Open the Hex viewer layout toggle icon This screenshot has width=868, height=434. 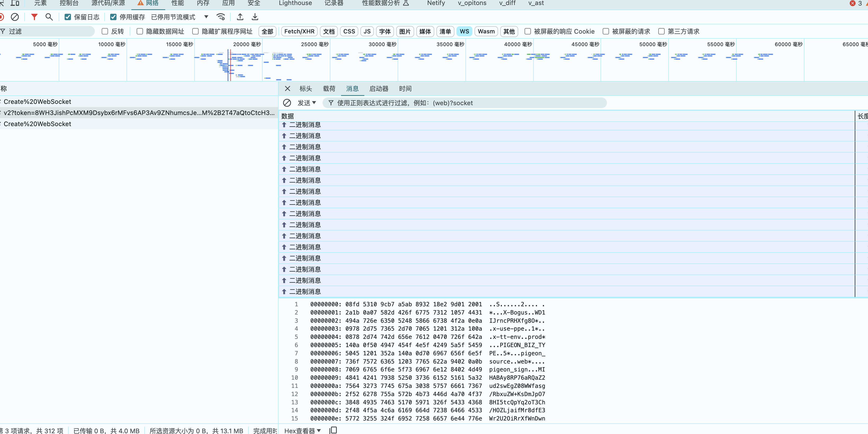[x=333, y=430]
